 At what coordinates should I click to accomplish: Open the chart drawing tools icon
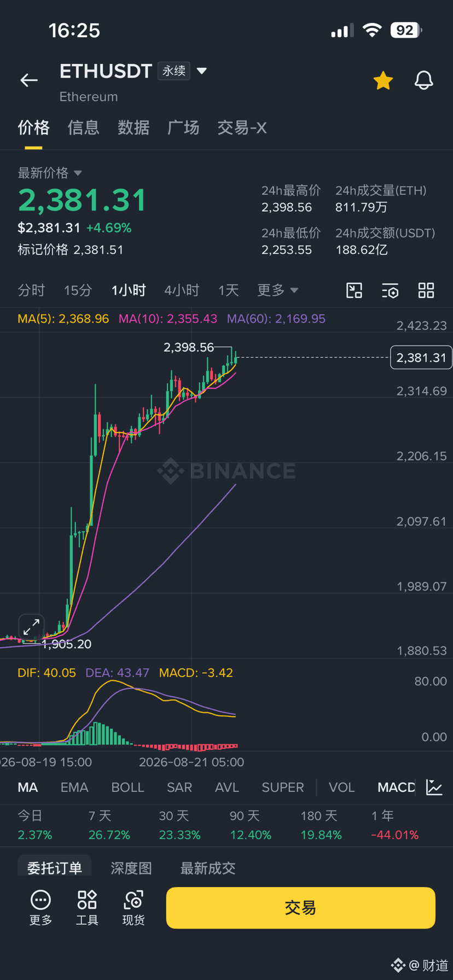point(355,290)
